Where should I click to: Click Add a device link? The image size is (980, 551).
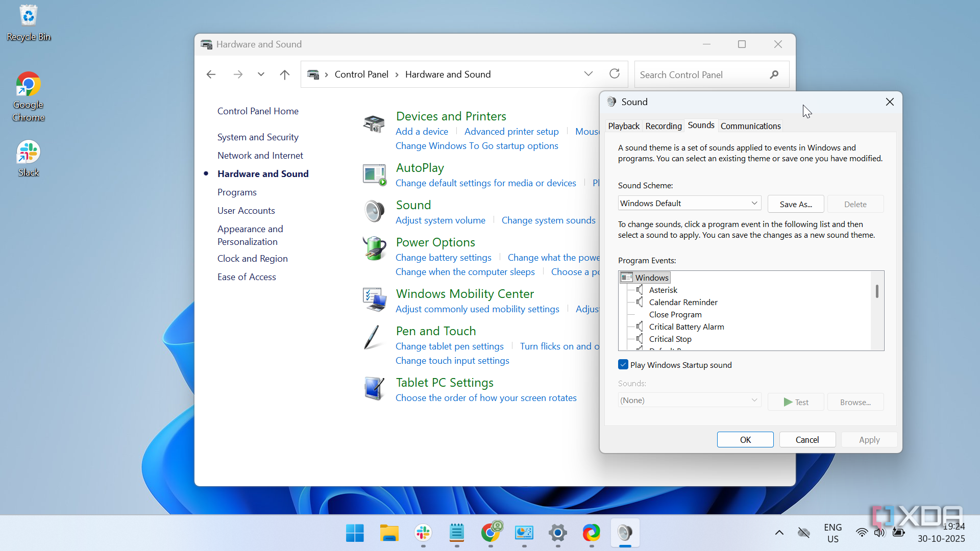point(422,132)
